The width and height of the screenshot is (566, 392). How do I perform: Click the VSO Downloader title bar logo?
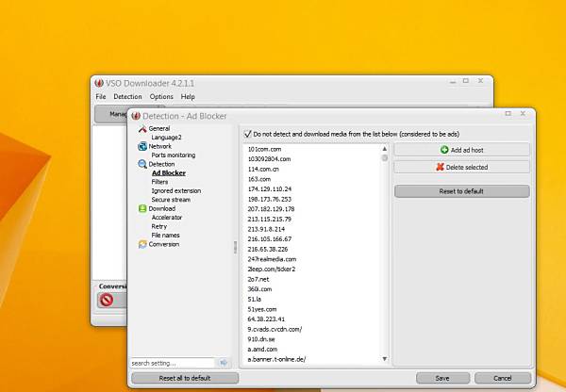(x=99, y=83)
